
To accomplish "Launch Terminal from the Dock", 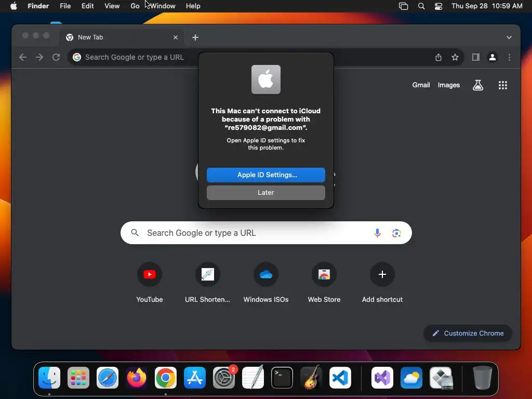I will [x=282, y=378].
